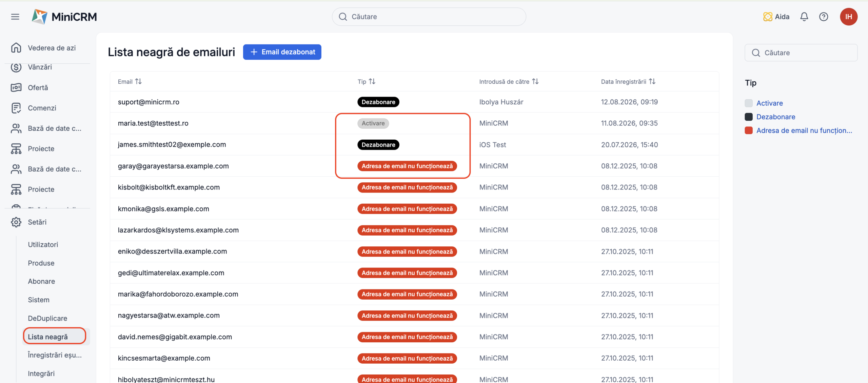Sort by the Introdusă de către arrows
The image size is (868, 383).
coord(535,81)
